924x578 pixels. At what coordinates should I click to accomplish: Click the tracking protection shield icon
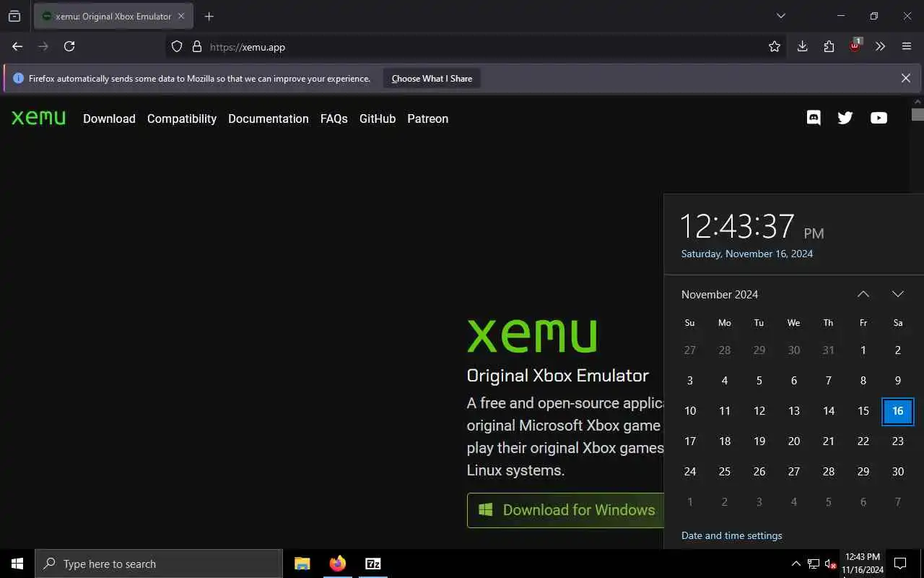click(177, 47)
